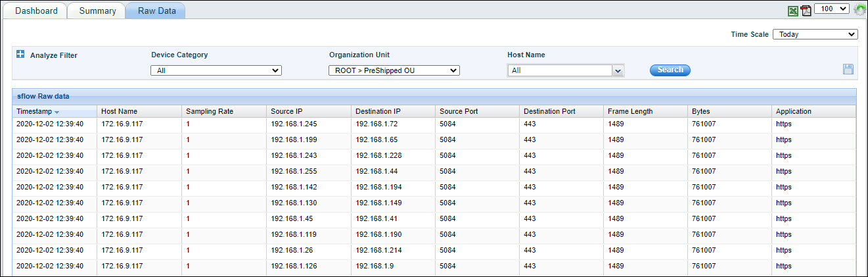The height and width of the screenshot is (277, 868).
Task: Click the refresh gear icon
Action: tap(859, 10)
